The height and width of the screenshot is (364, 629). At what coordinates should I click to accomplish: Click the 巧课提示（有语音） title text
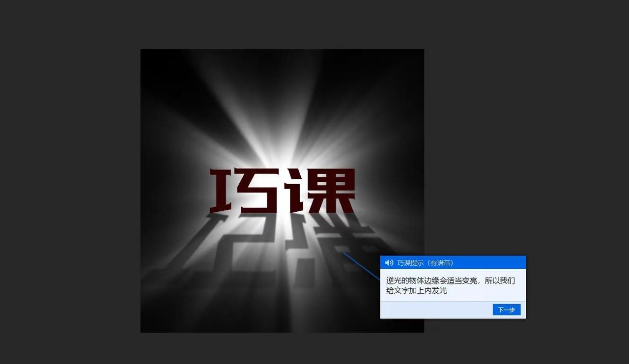coord(425,263)
